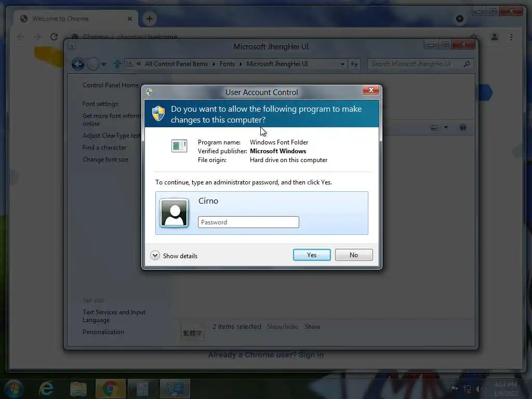The image size is (532, 399).
Task: Expand Show details chevron in UAC dialog
Action: point(155,256)
